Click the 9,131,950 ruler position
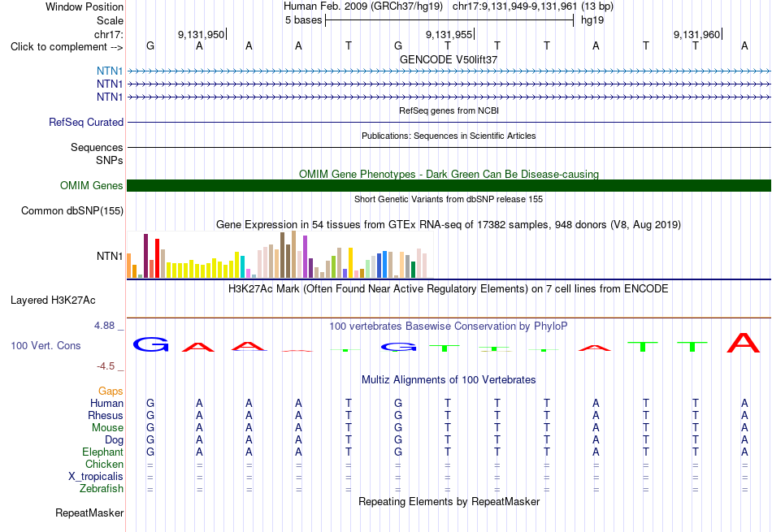772x532 pixels. 201,34
